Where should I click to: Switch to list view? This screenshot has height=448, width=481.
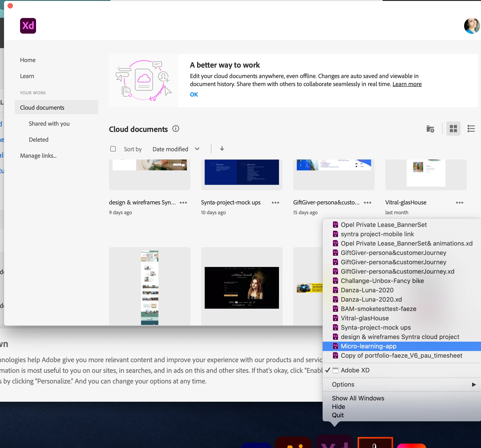click(471, 129)
